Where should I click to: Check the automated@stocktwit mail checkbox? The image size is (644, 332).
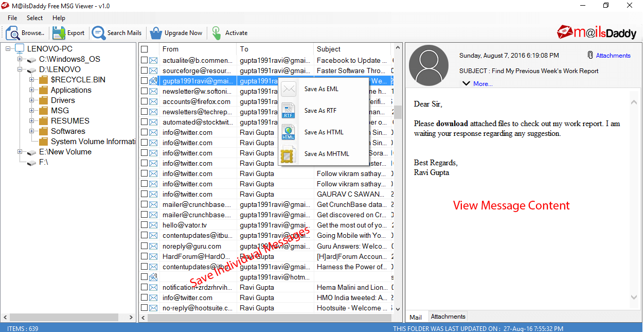145,122
